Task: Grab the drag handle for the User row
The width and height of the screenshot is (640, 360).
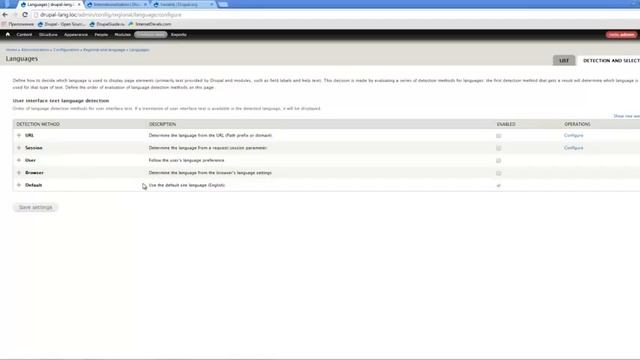Action: tap(19, 160)
